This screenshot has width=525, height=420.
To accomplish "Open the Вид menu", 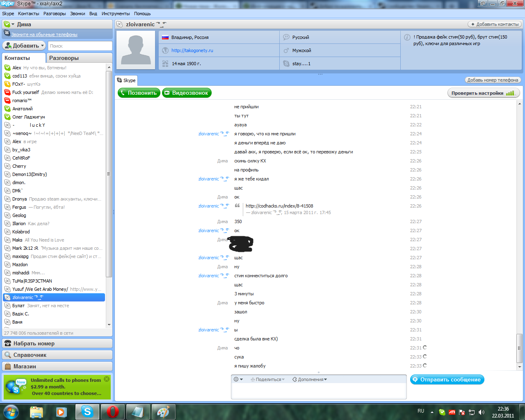I will (93, 14).
